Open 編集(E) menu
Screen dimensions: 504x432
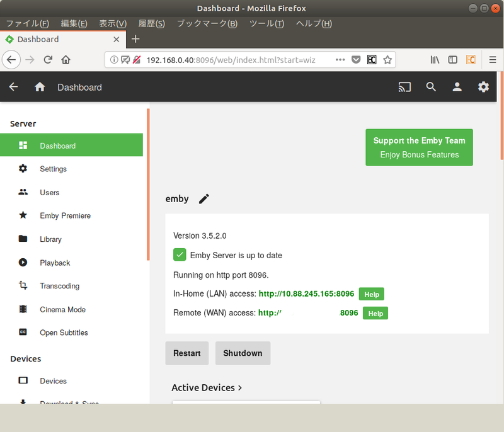click(x=74, y=23)
